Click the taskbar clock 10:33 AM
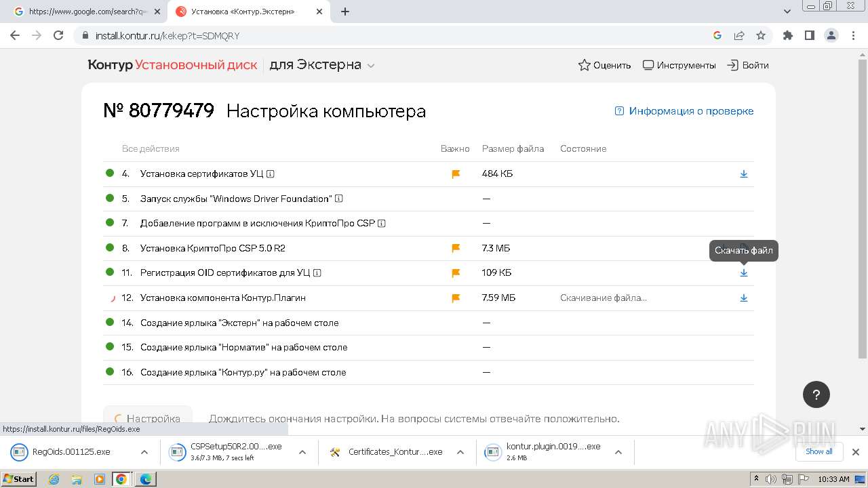This screenshot has height=488, width=868. (x=833, y=479)
